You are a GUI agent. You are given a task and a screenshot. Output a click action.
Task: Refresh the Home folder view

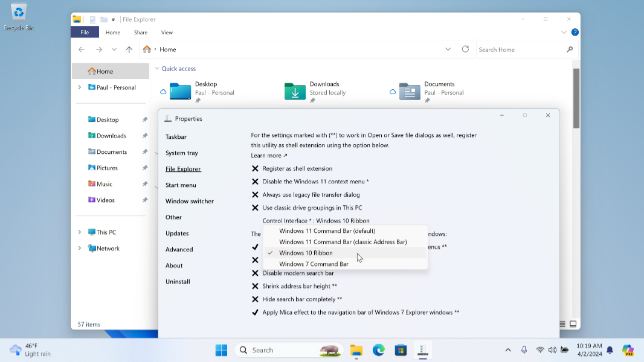[x=465, y=49]
